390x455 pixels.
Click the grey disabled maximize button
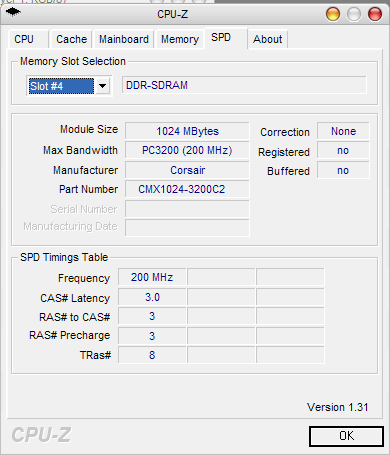(354, 14)
